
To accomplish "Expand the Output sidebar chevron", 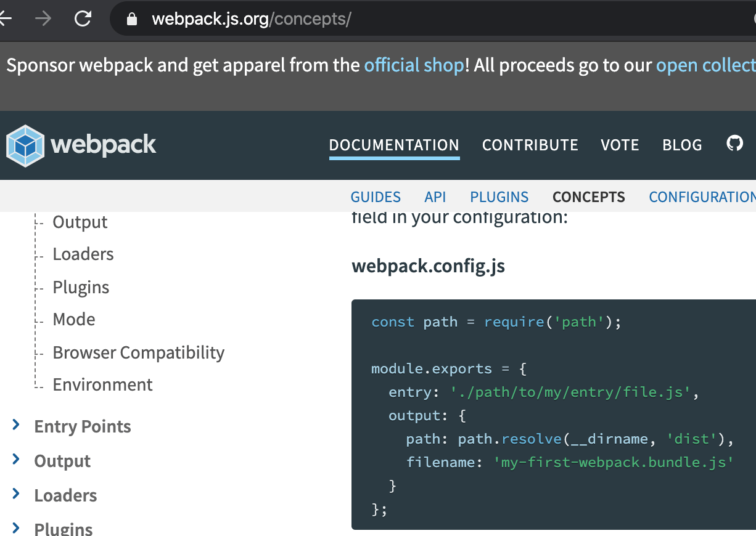I will 16,460.
